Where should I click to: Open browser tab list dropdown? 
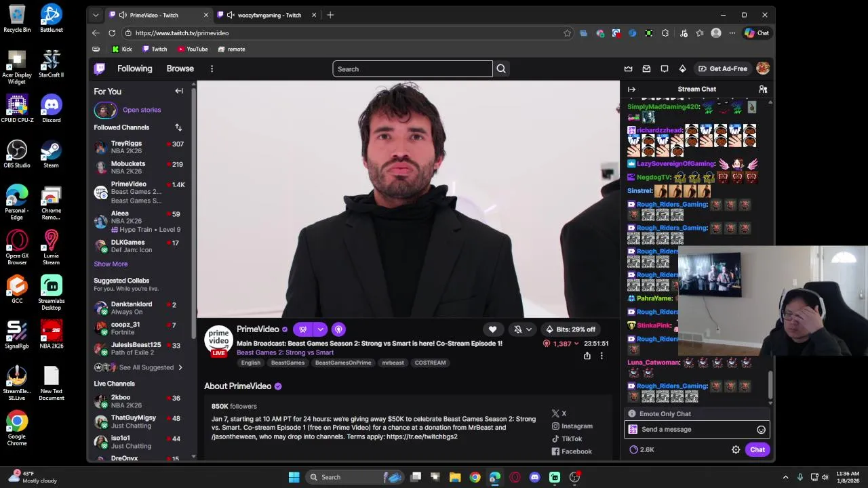point(96,15)
